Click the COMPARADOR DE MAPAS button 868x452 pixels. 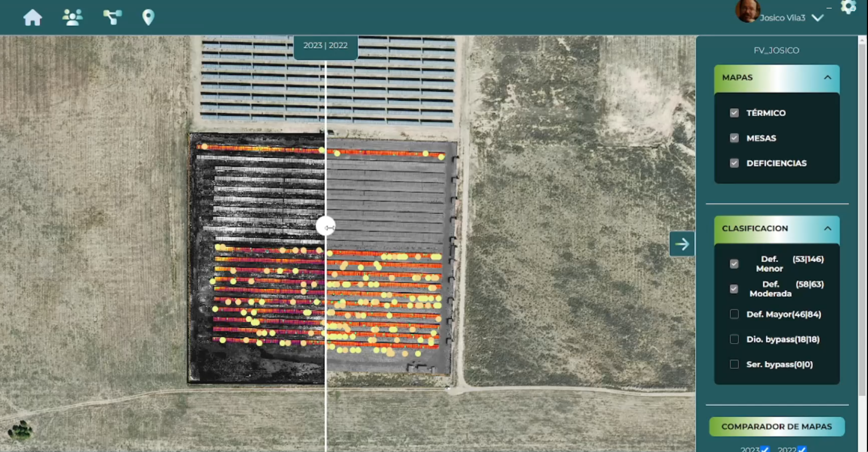point(777,427)
